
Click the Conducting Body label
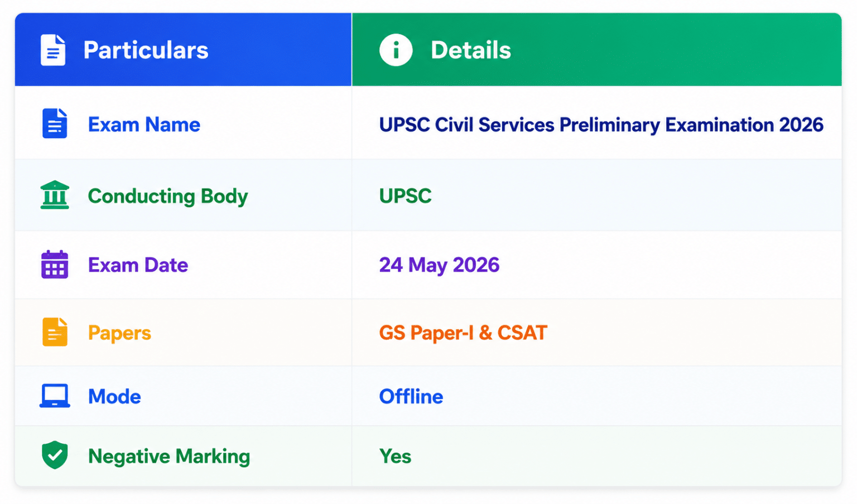coord(168,196)
